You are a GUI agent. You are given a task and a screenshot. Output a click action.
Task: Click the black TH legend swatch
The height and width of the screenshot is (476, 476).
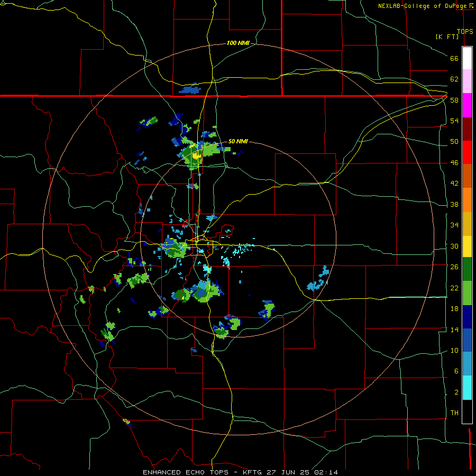tap(467, 411)
